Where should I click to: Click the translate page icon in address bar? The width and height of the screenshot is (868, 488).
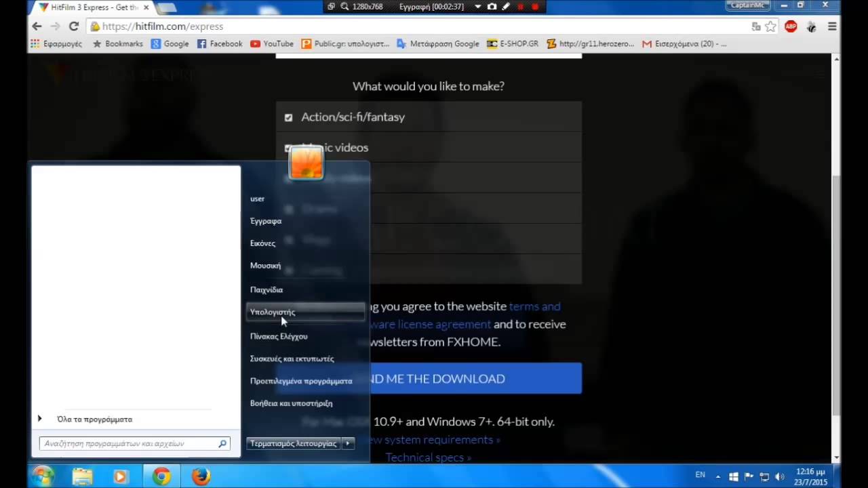click(x=756, y=26)
